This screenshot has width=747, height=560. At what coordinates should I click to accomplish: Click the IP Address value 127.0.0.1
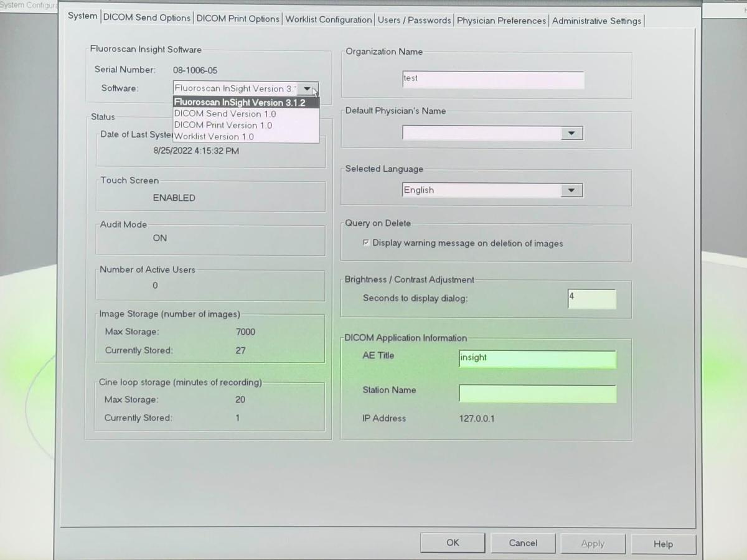point(477,419)
